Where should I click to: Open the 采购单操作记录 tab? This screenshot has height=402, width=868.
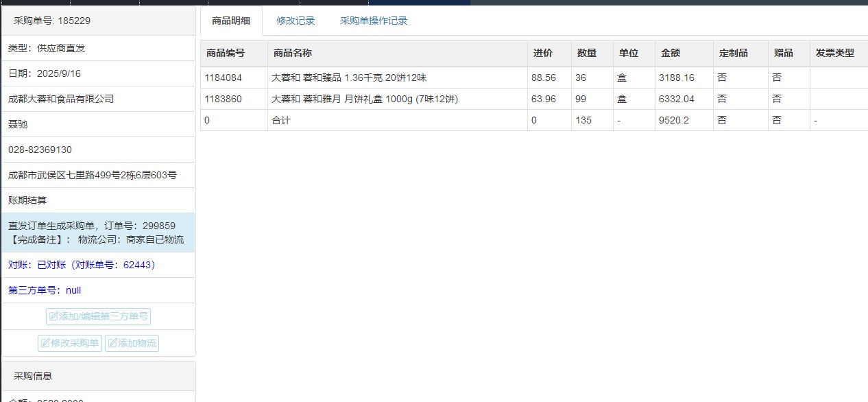coord(374,21)
